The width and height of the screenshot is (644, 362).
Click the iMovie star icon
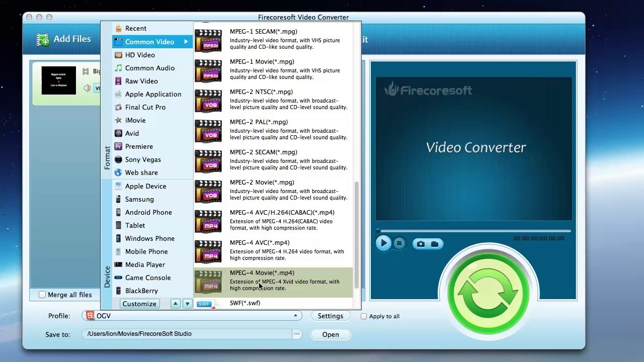click(118, 120)
